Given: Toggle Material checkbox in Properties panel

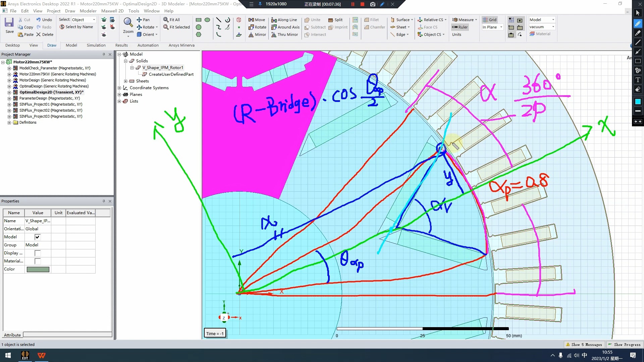Looking at the screenshot, I should (x=38, y=261).
